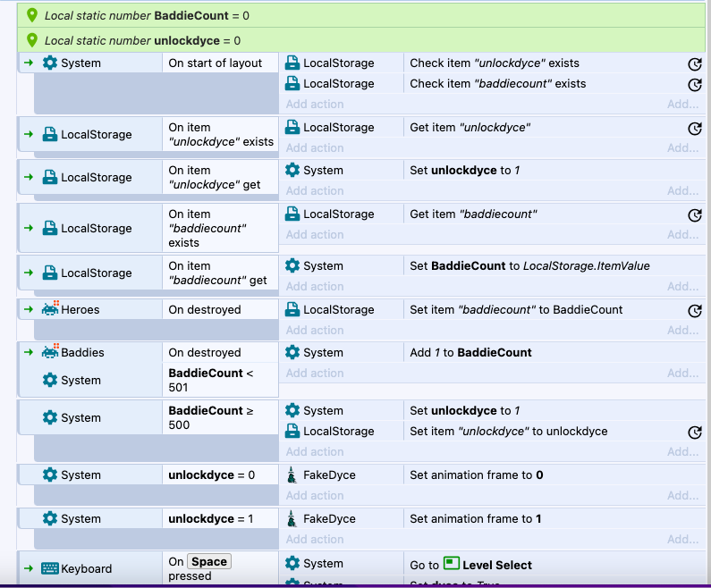
Task: Select the Add 1 to BaddieCount action
Action: click(x=493, y=352)
